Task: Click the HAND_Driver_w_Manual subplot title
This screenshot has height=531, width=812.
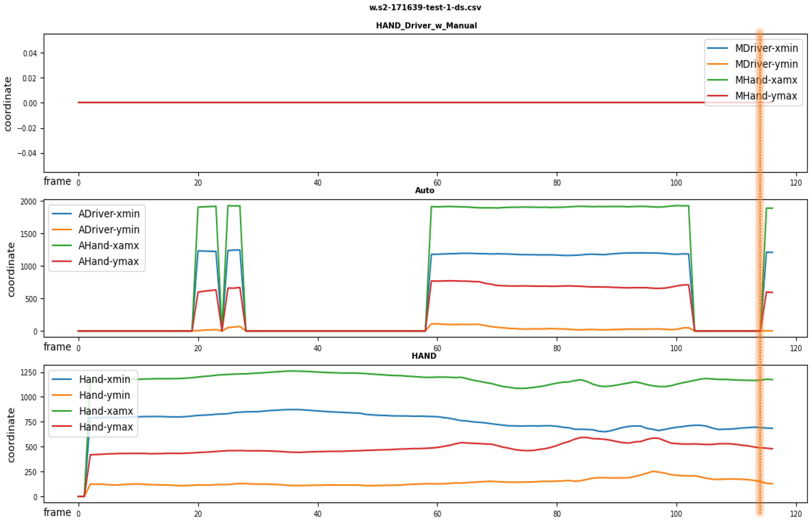Action: 426,26
